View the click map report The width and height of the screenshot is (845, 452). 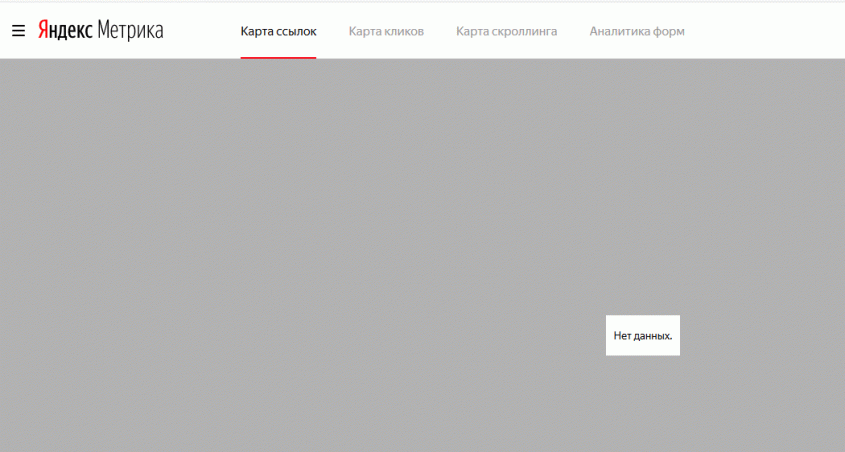386,32
